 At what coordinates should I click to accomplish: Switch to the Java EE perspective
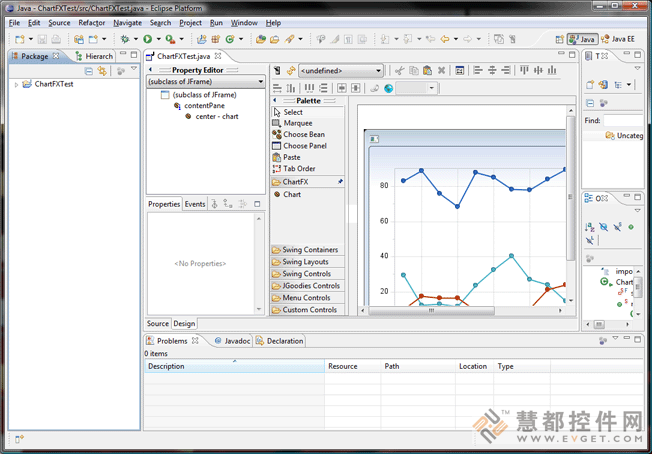617,39
